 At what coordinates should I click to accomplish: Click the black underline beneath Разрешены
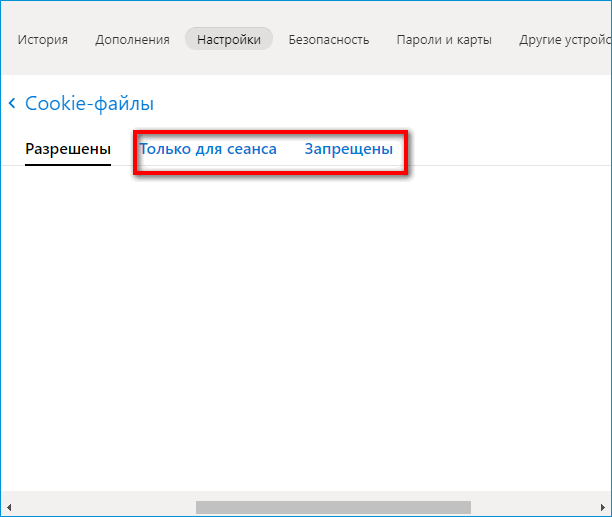[x=68, y=164]
